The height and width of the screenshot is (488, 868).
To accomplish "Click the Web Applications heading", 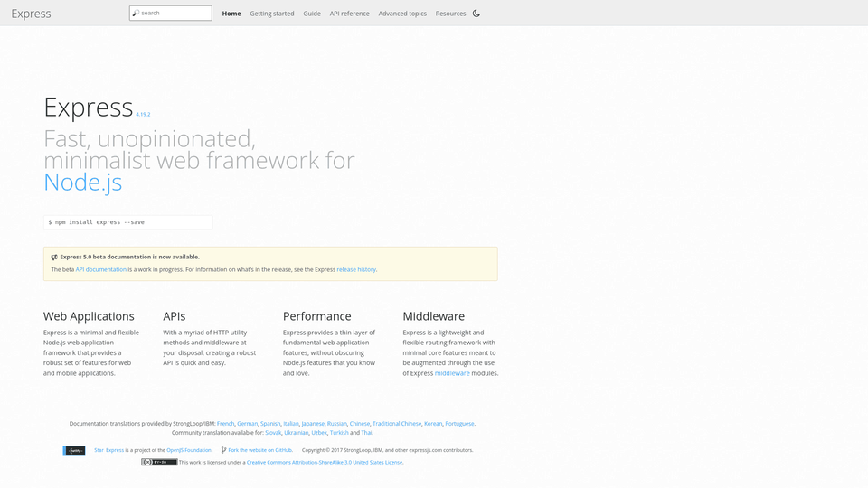I will click(89, 316).
